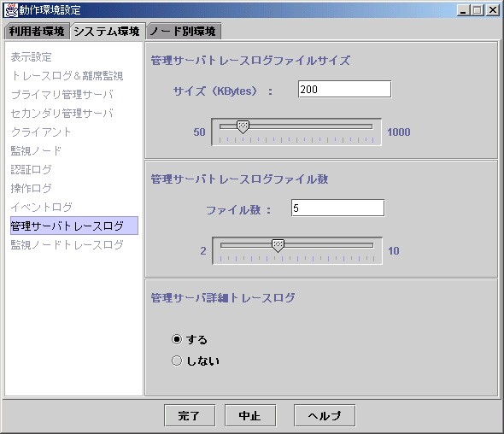Click the log file size slider thumb
504x434 pixels.
click(x=243, y=126)
